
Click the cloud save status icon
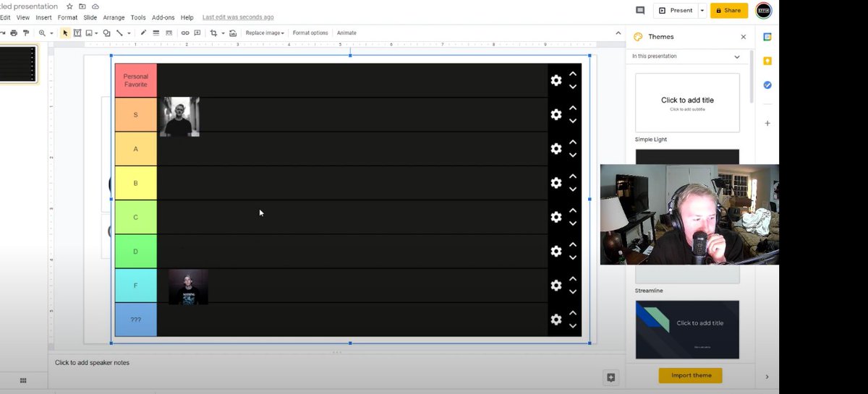(x=95, y=7)
